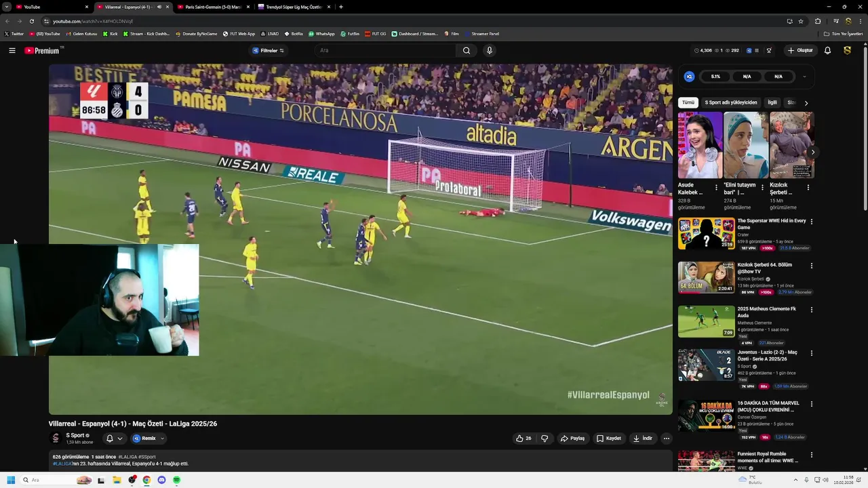868x488 pixels.
Task: Dislike the video
Action: (x=545, y=439)
